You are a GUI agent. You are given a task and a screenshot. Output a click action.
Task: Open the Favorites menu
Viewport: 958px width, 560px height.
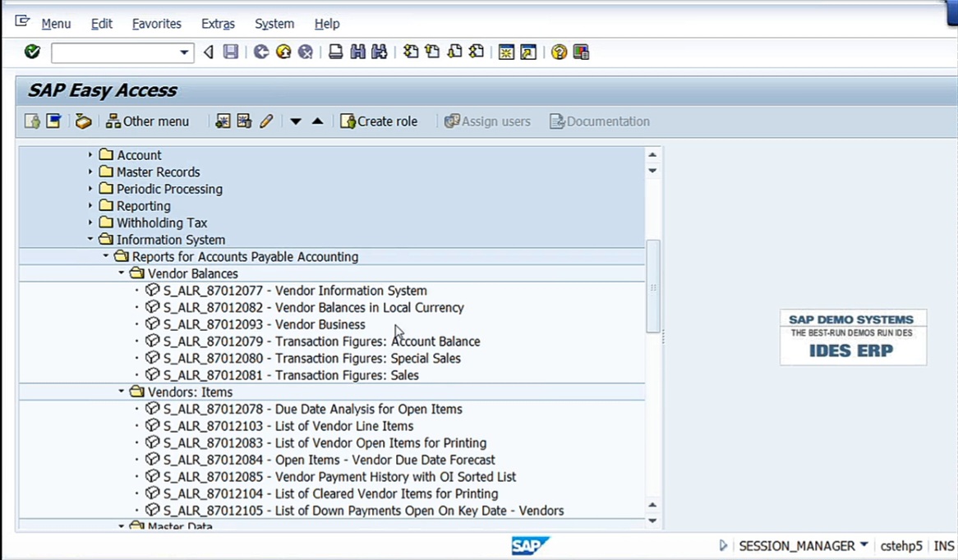156,24
